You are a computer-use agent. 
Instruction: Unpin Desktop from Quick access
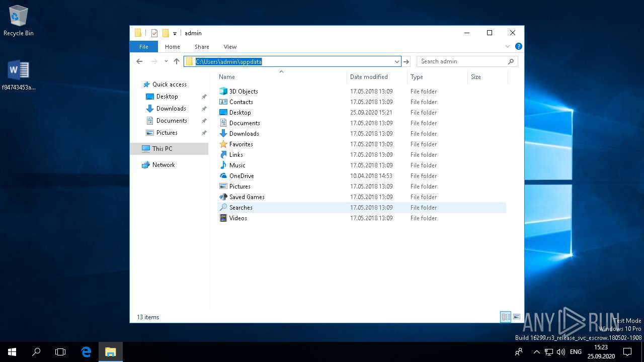[204, 97]
